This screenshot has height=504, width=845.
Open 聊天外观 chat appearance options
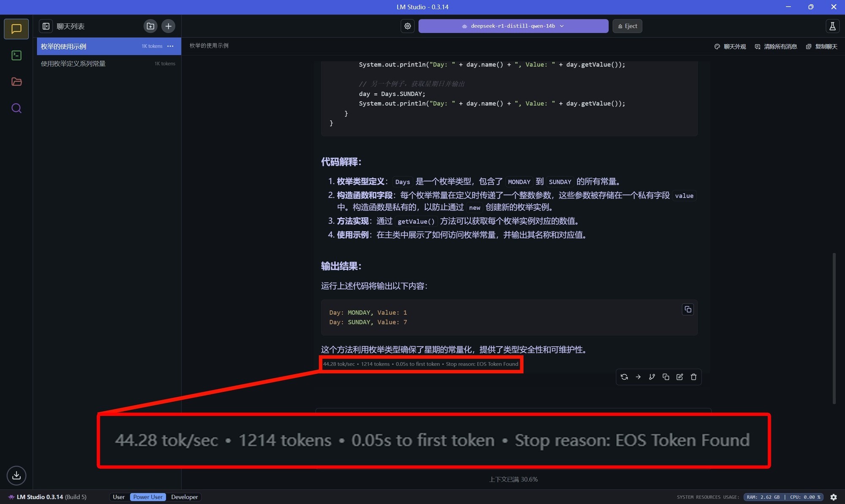[730, 46]
